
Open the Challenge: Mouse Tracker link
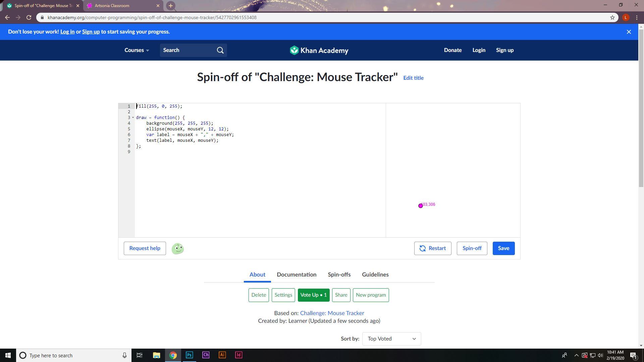pos(332,313)
